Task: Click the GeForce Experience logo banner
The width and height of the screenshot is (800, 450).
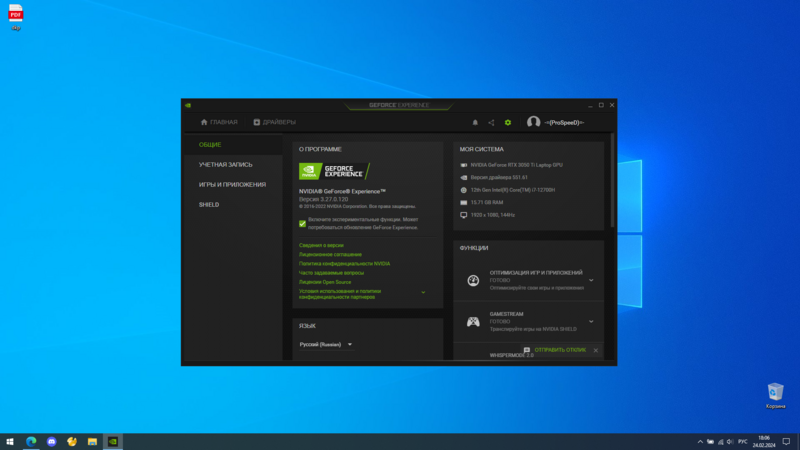Action: pos(334,171)
